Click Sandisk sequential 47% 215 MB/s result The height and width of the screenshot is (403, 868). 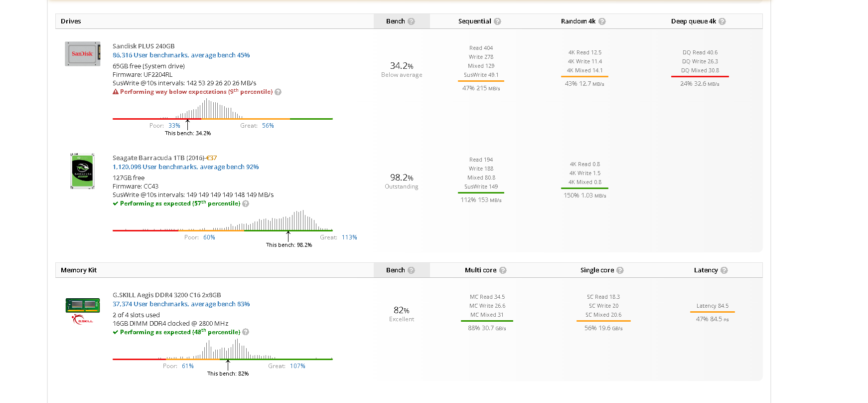481,88
